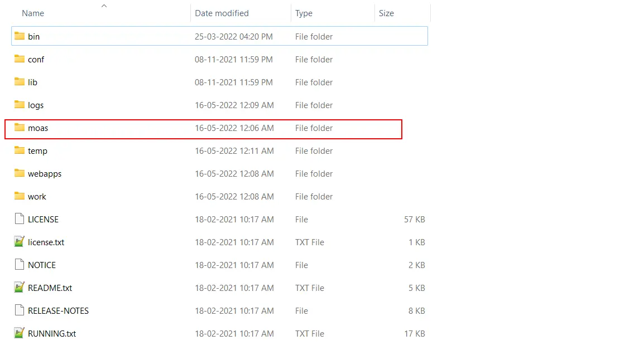
Task: Open the logs folder icon
Action: click(x=18, y=105)
